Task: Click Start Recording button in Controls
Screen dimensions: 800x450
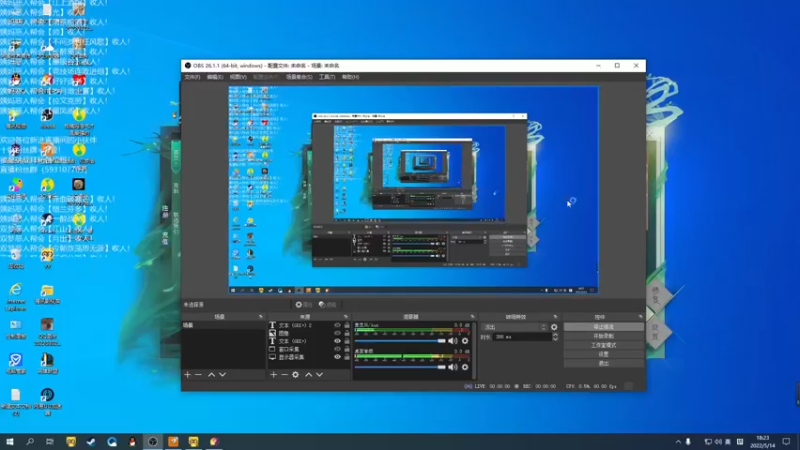Action: point(604,336)
